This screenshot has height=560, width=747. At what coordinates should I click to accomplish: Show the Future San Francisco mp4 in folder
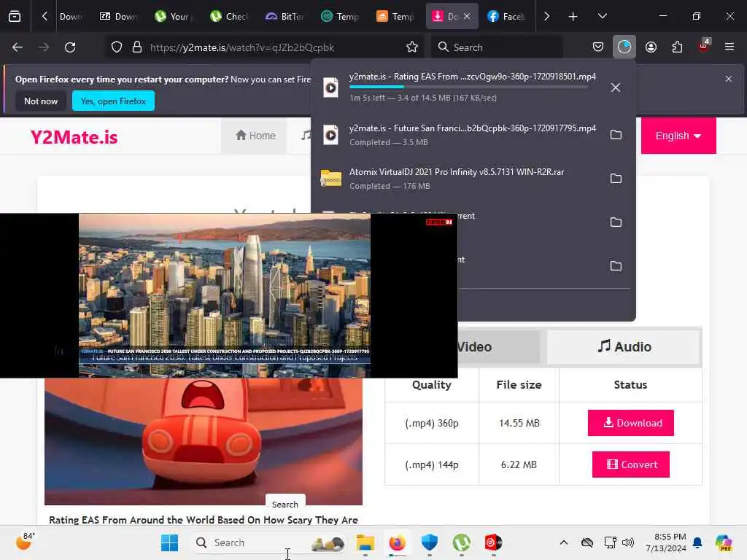[616, 135]
